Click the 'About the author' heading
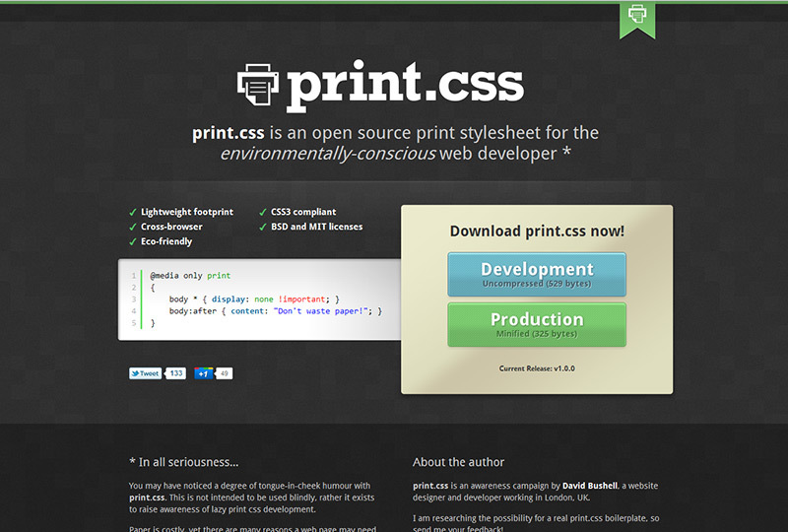 [458, 462]
